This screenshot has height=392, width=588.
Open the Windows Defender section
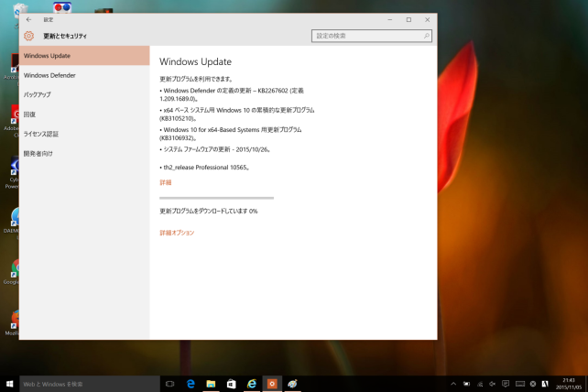[x=84, y=75]
